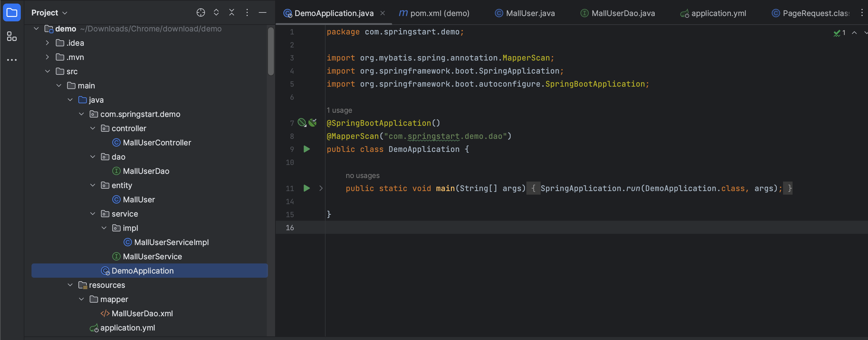Click the Spring bean gutter icon on line 7
Screen dimensions: 868x340
302,123
